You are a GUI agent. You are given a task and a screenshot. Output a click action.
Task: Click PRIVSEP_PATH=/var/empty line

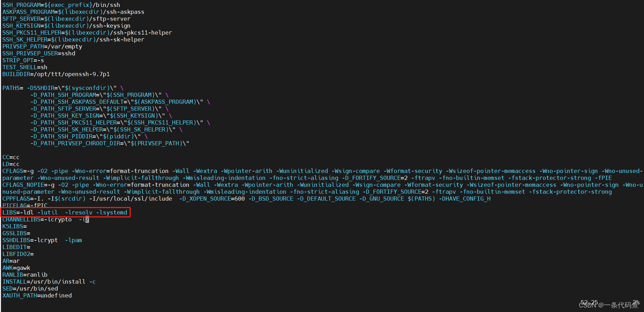click(42, 46)
